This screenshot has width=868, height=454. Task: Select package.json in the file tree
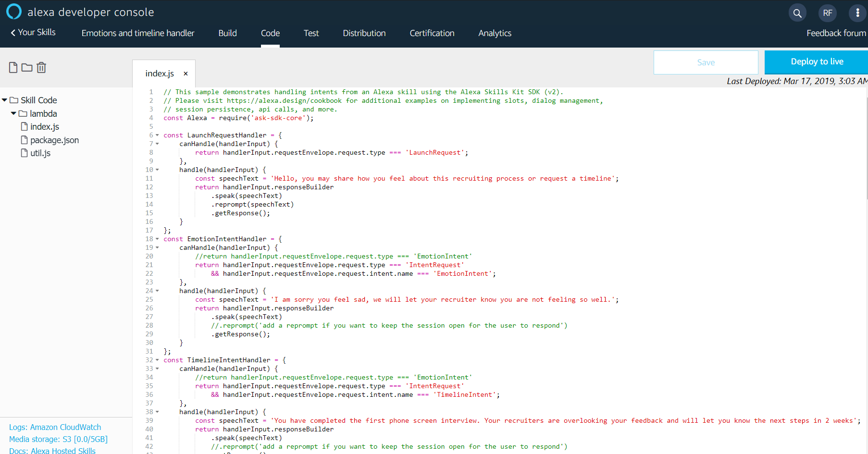coord(54,140)
